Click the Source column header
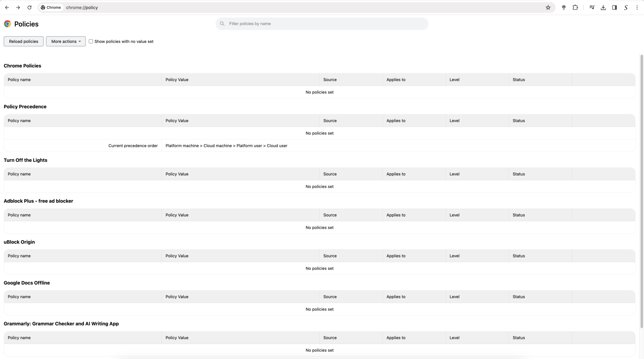This screenshot has height=359, width=644. point(330,79)
